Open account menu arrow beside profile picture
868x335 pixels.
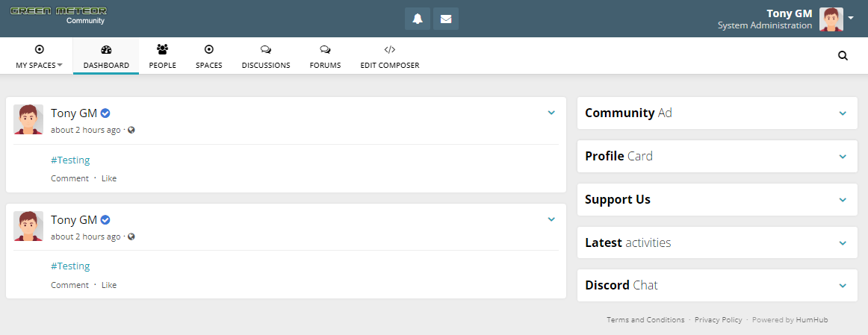(x=851, y=18)
